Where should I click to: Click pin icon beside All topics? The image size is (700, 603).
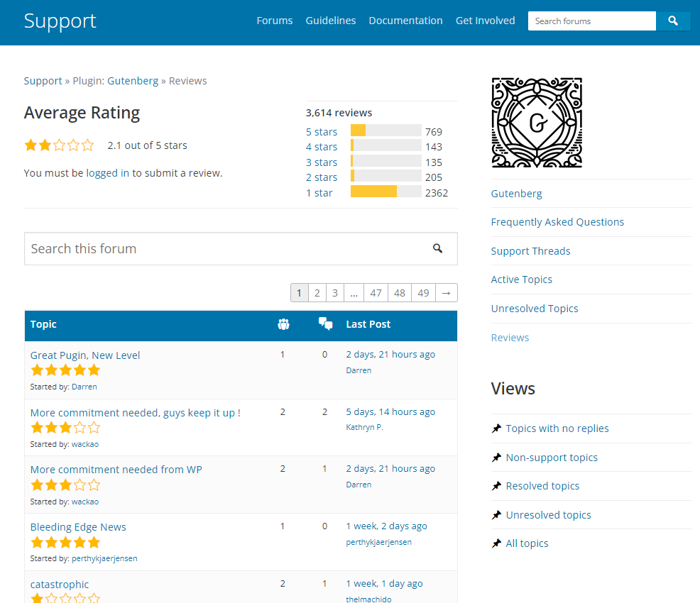pos(496,543)
